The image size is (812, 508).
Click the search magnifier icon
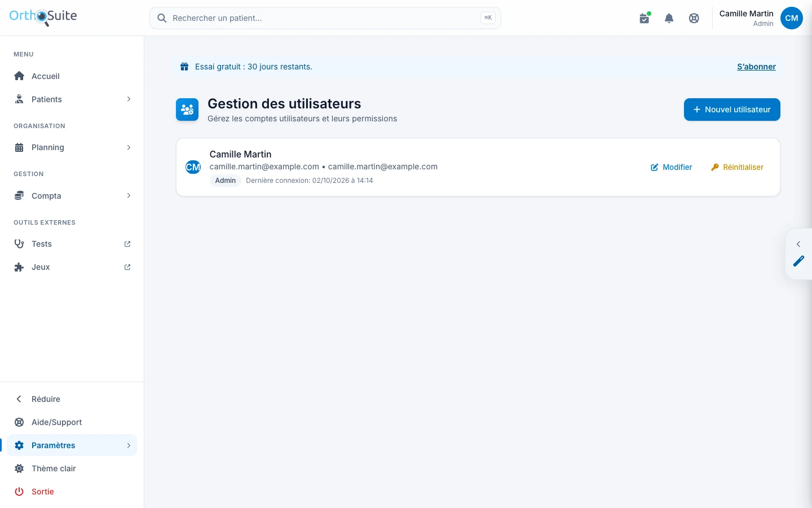(x=162, y=18)
